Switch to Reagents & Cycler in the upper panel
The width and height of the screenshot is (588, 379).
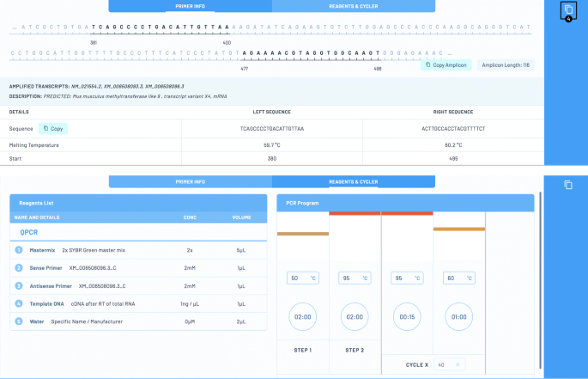click(353, 6)
